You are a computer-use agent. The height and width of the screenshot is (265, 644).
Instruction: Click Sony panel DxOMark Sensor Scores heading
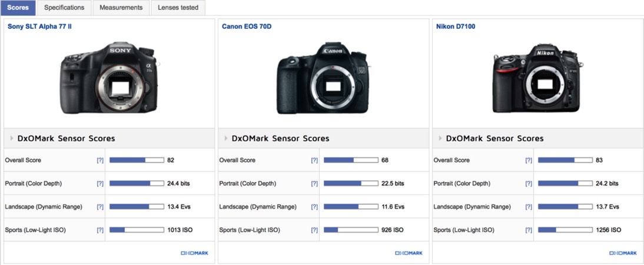point(66,138)
